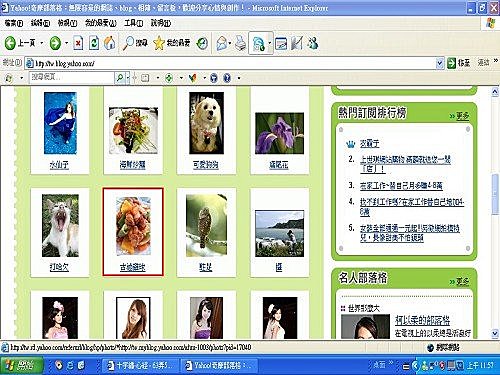Switch to the Yahoo!奇摩部落格 taskbar button
The image size is (500, 375).
220,366
